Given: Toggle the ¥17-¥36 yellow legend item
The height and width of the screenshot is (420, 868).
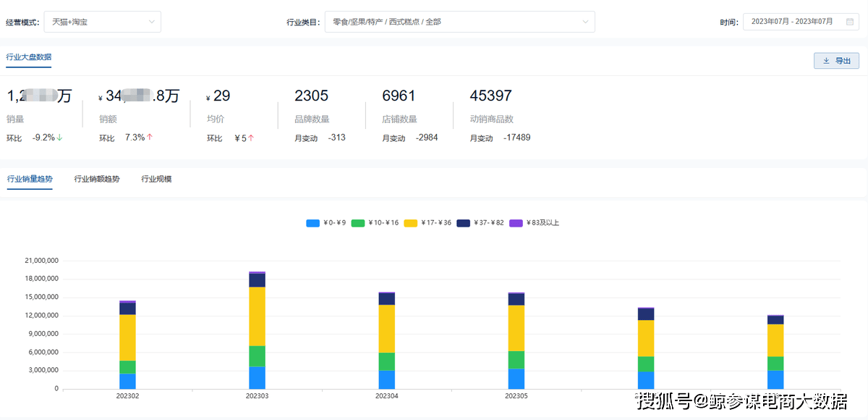Looking at the screenshot, I should pos(427,223).
